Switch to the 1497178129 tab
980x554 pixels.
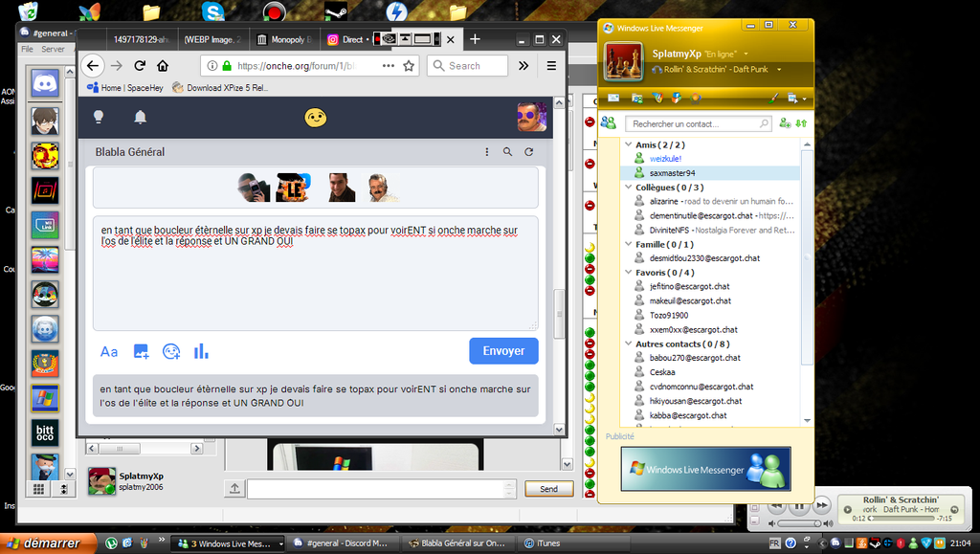(x=142, y=39)
